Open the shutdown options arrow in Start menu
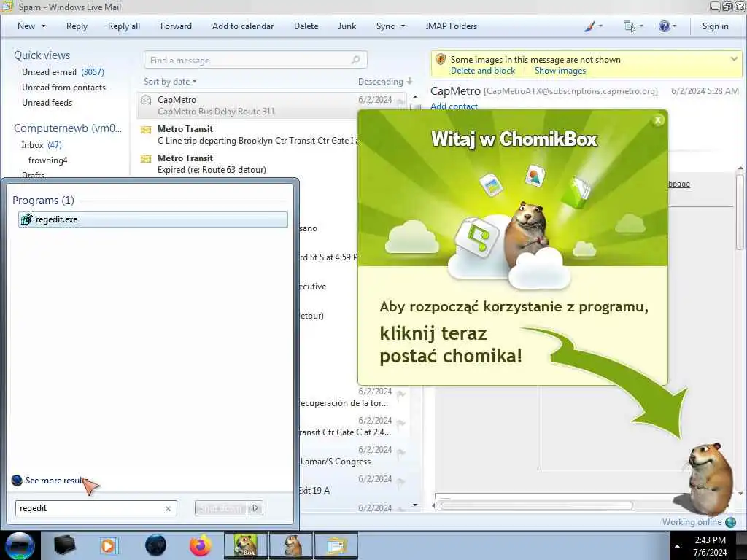The width and height of the screenshot is (747, 560). [x=255, y=508]
